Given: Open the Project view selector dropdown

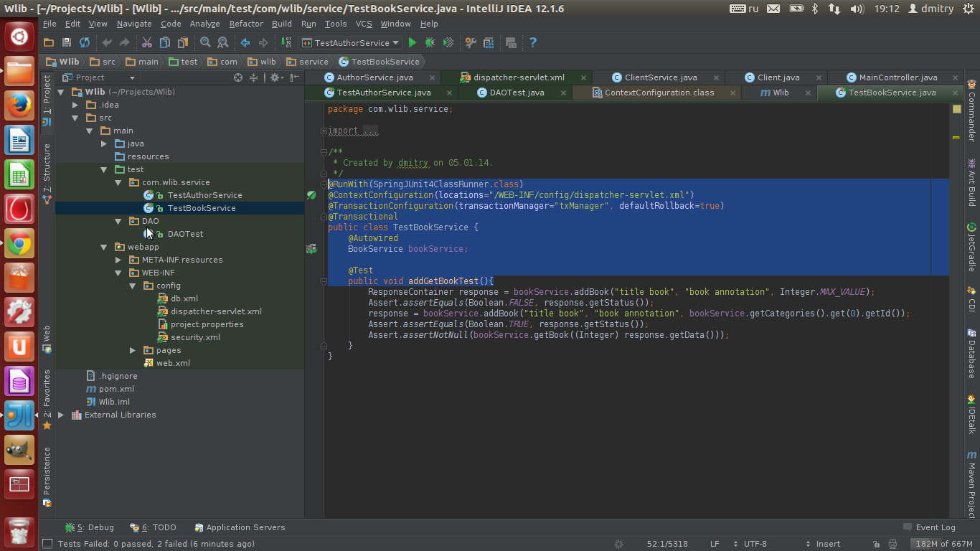Looking at the screenshot, I should pos(99,77).
